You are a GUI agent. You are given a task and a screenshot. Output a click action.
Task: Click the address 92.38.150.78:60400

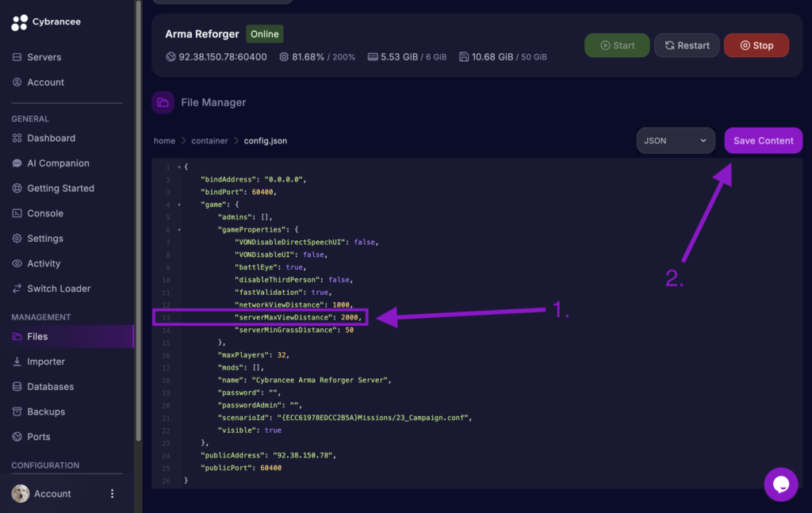pos(223,57)
